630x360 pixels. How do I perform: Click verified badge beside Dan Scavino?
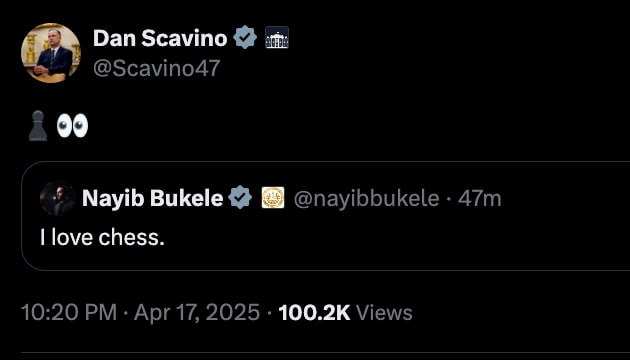point(245,37)
